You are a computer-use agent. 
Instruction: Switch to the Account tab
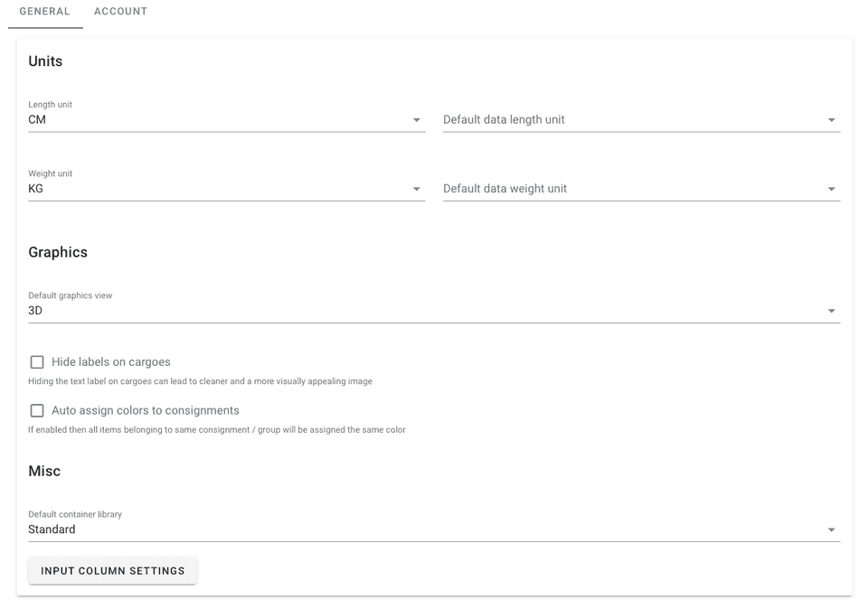[x=120, y=12]
